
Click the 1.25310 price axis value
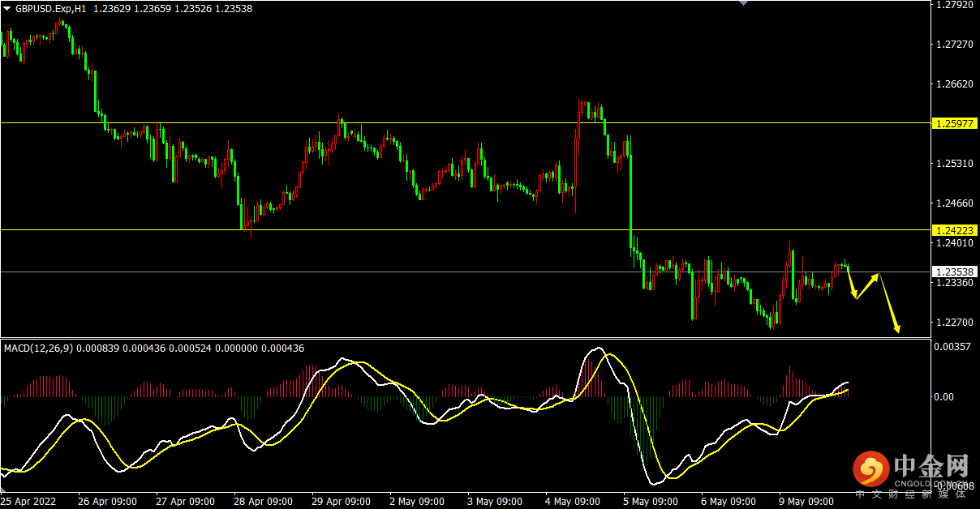953,163
